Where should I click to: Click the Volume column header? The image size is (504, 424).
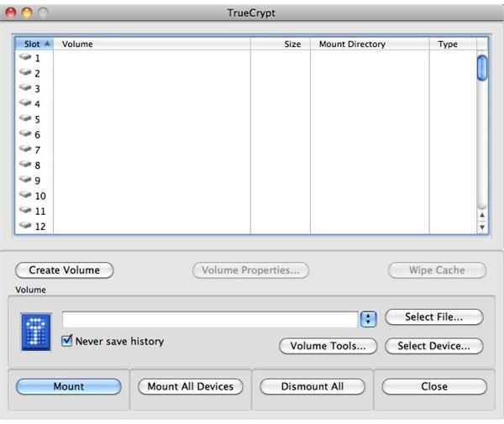(x=152, y=44)
